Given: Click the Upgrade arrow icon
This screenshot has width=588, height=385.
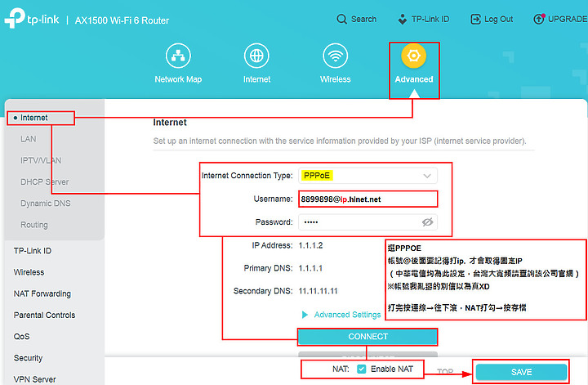Looking at the screenshot, I should pyautogui.click(x=539, y=19).
